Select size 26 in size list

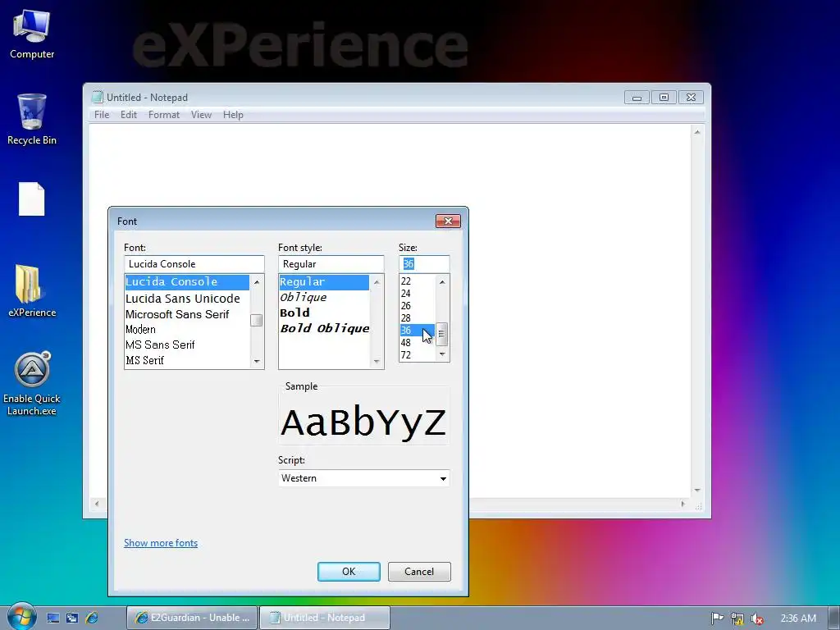417,306
